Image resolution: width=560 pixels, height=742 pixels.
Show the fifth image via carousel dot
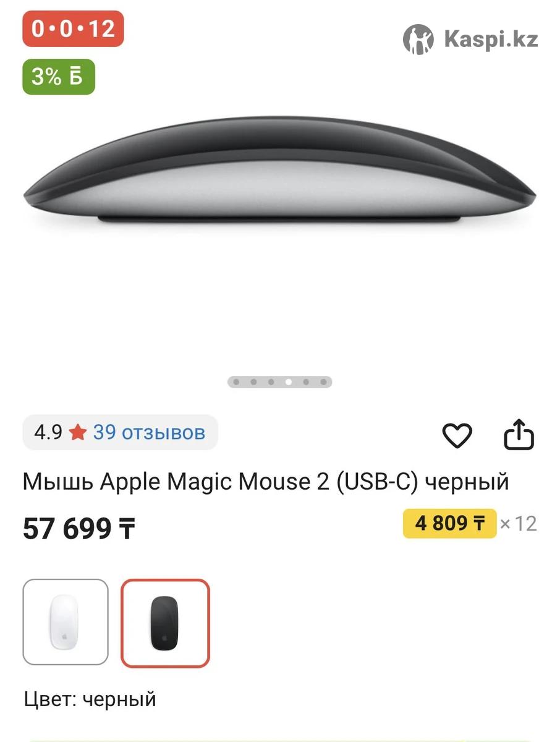[306, 382]
